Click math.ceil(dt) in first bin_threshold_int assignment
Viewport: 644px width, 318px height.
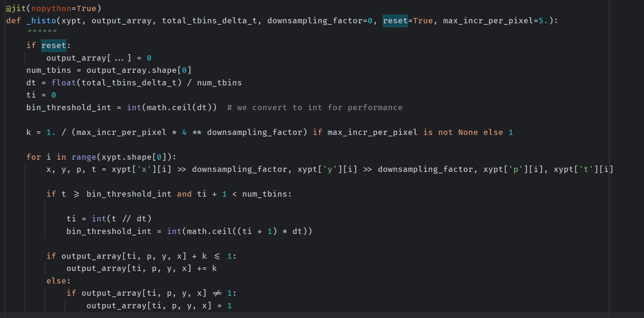coord(179,108)
